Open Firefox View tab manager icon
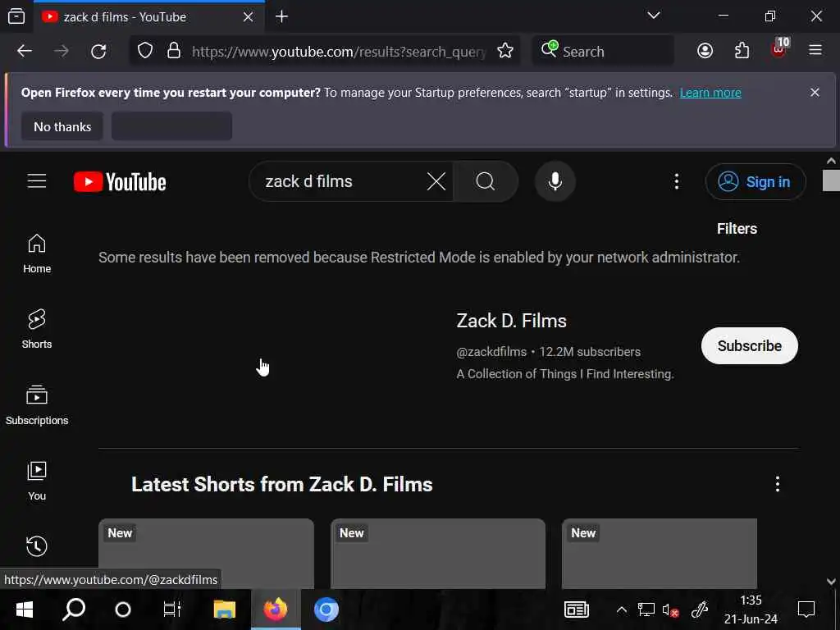The height and width of the screenshot is (630, 840). [16, 16]
